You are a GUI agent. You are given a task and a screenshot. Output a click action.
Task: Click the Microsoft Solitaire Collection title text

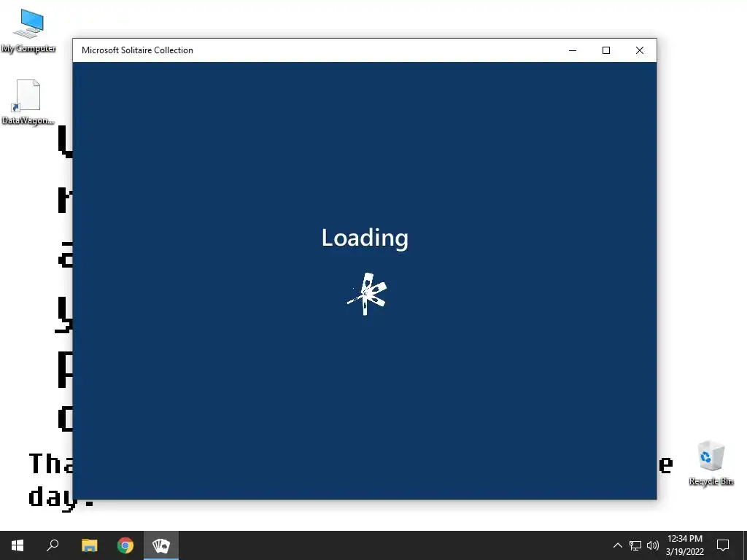[137, 50]
